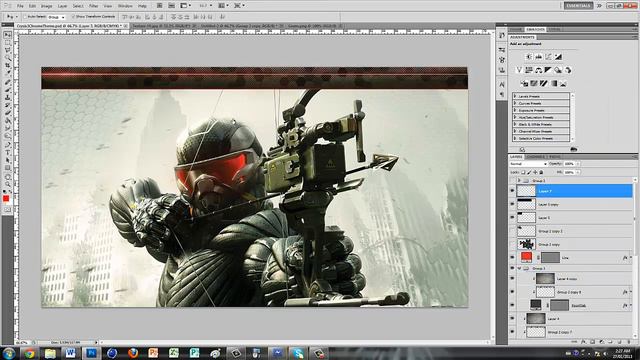
Task: Toggle visibility of Layer 7
Action: pos(513,191)
